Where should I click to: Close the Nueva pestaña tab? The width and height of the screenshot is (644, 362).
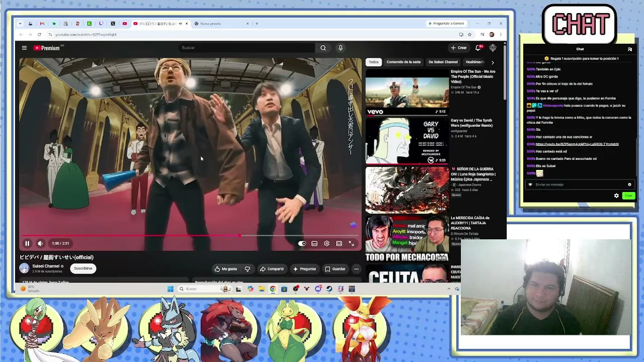tap(248, 24)
